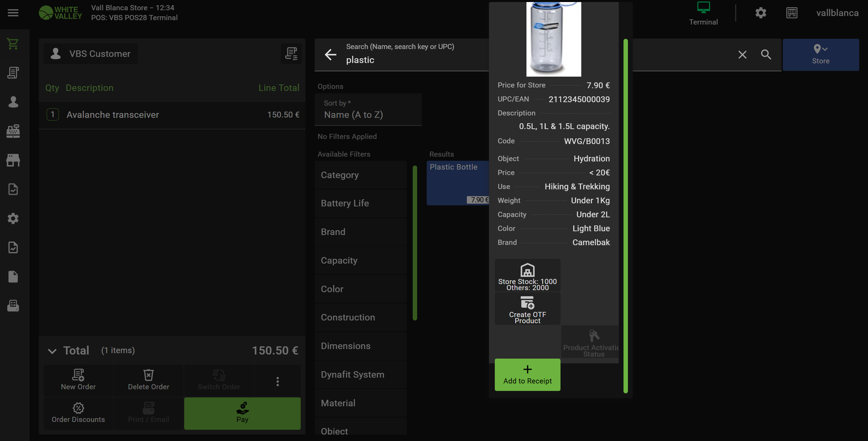Screen dimensions: 868x441
Task: Collapse the Total section chevron
Action: 52,351
